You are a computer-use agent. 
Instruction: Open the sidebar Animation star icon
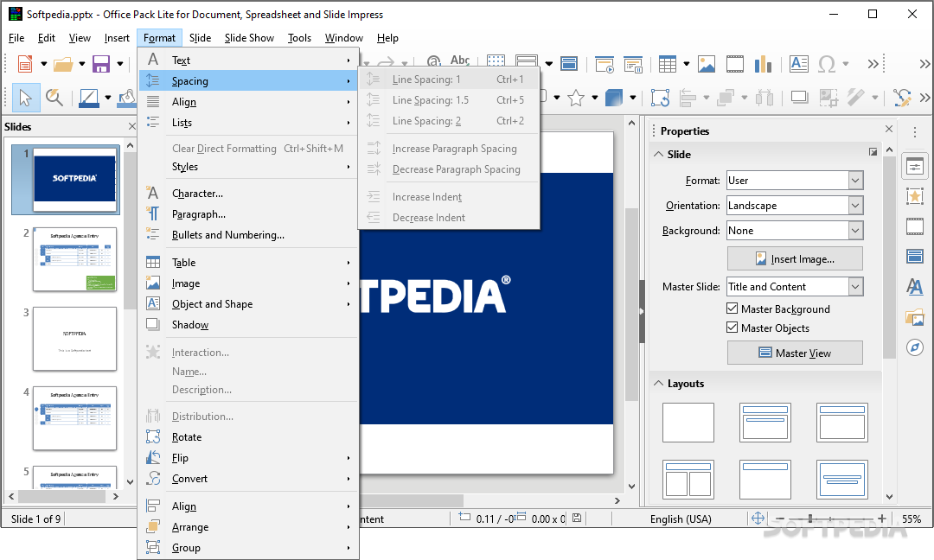915,196
